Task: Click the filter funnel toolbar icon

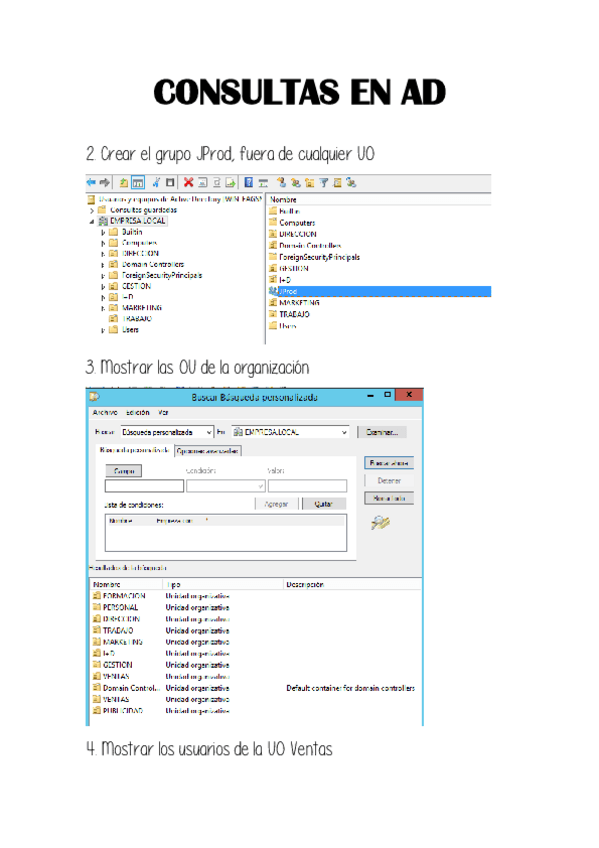Action: (323, 183)
